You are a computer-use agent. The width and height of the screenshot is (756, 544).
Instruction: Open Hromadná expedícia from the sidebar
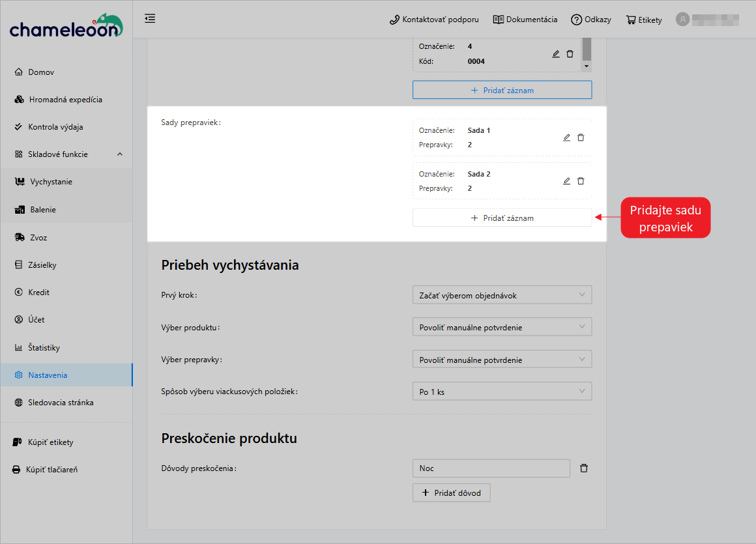pyautogui.click(x=63, y=99)
